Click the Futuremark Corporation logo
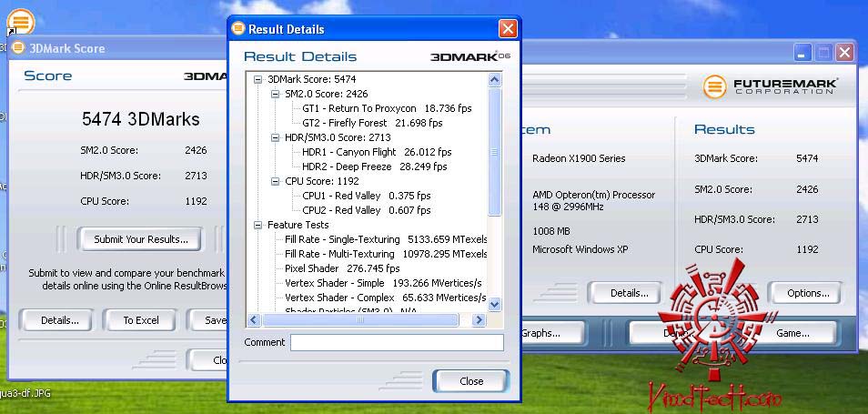 [x=771, y=86]
